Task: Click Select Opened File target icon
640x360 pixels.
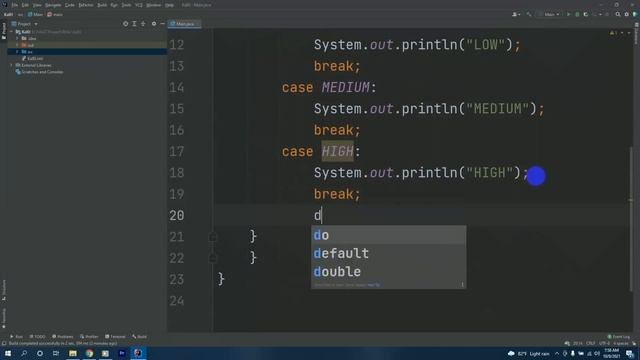Action: click(x=125, y=24)
